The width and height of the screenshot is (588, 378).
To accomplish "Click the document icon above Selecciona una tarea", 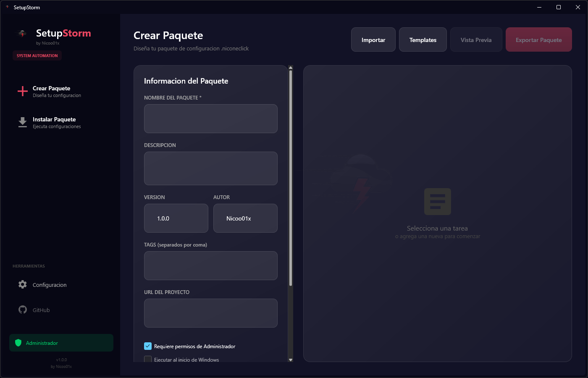I will point(438,202).
